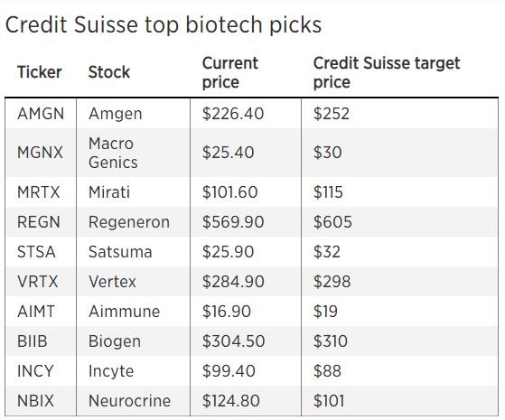Click the Credit Suisse target price header
This screenshot has width=505, height=420.
pos(387,72)
